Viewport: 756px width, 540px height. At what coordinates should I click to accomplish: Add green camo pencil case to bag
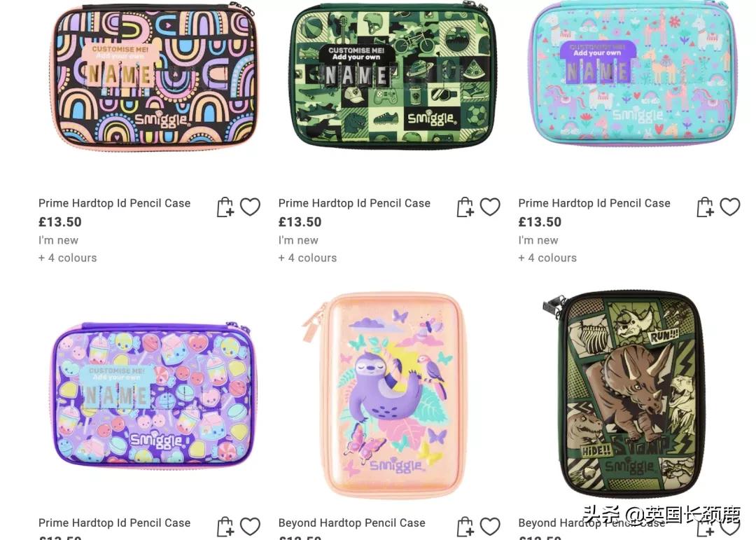(465, 207)
